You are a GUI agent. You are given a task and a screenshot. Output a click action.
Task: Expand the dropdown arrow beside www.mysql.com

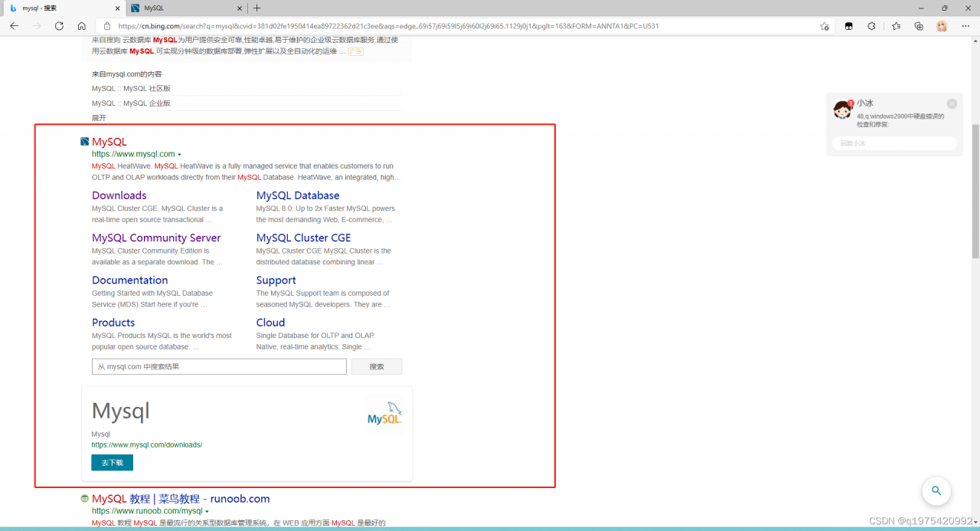coord(179,155)
